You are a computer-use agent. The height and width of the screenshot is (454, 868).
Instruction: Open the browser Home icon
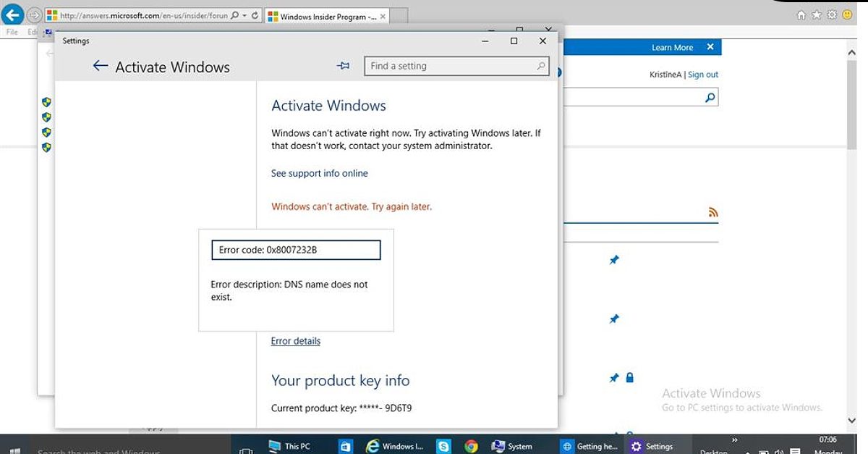[x=801, y=15]
